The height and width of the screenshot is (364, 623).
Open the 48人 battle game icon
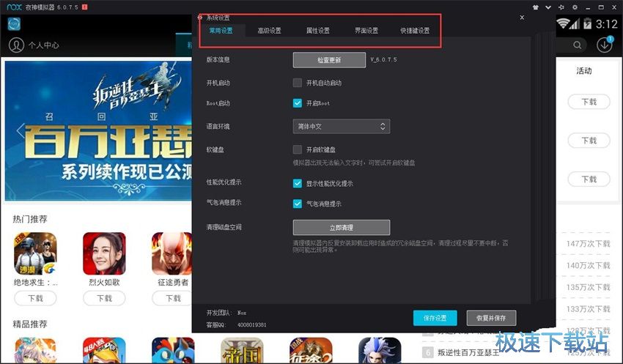click(104, 350)
